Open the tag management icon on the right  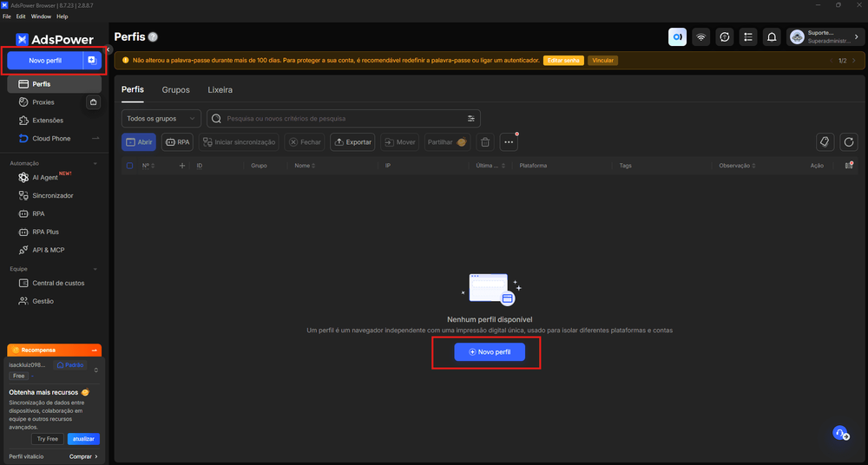tap(825, 142)
